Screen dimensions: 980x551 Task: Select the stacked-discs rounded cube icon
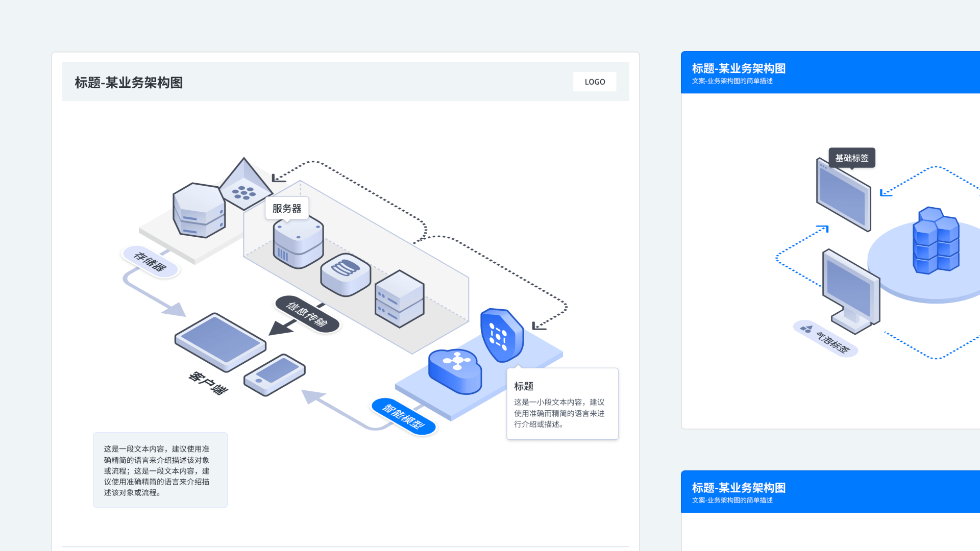[x=346, y=274]
